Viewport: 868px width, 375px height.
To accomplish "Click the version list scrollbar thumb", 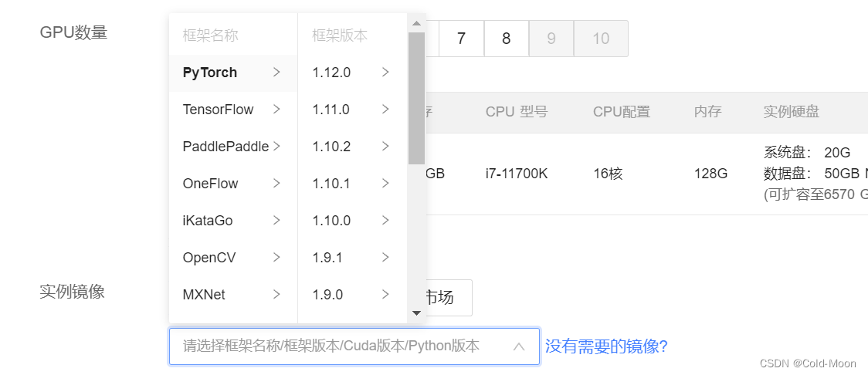I will pos(417,98).
